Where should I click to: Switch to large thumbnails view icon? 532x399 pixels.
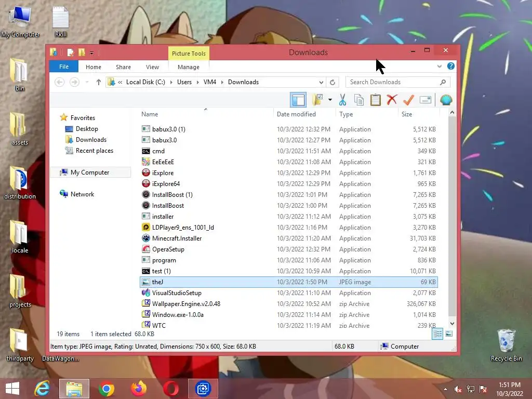(448, 334)
